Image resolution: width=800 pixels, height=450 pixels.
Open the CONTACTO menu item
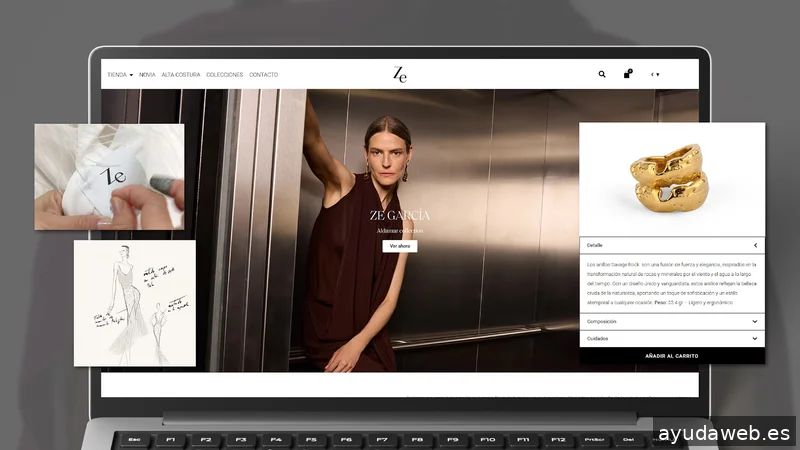click(263, 74)
